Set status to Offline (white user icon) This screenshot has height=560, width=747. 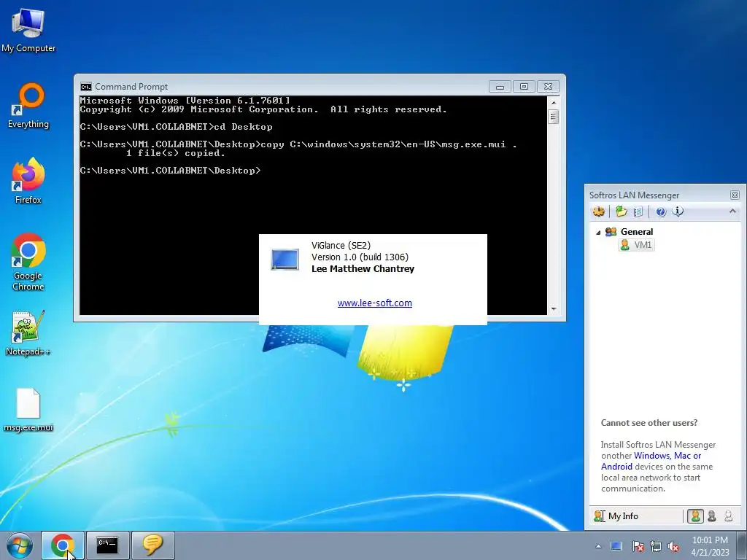coord(728,516)
